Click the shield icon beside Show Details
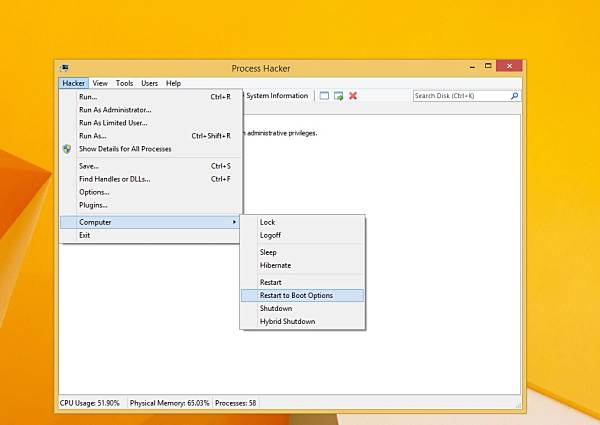Screen dimensions: 600x425 click(x=67, y=149)
